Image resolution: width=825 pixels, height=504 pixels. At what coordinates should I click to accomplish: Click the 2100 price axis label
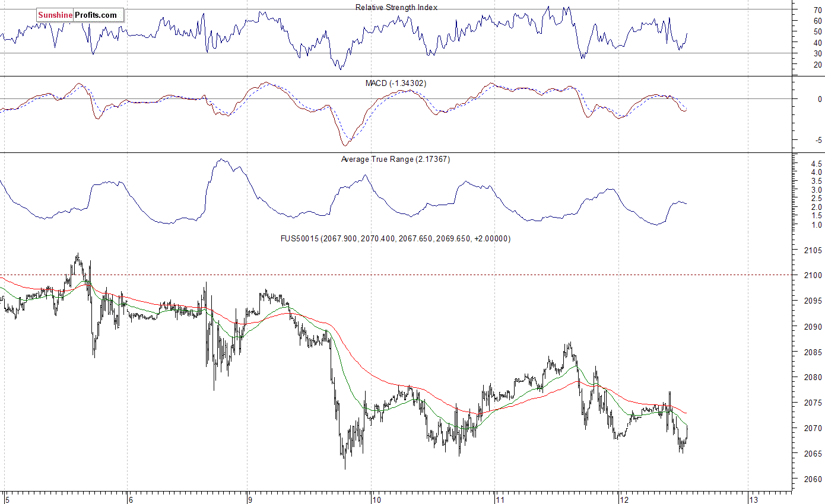(x=814, y=276)
